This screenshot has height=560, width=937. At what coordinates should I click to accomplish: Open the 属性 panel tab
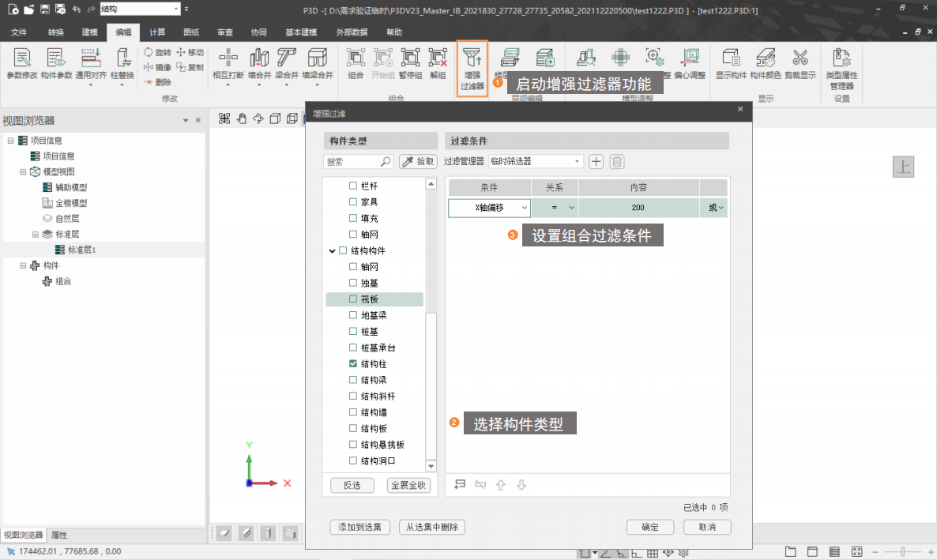pos(59,535)
